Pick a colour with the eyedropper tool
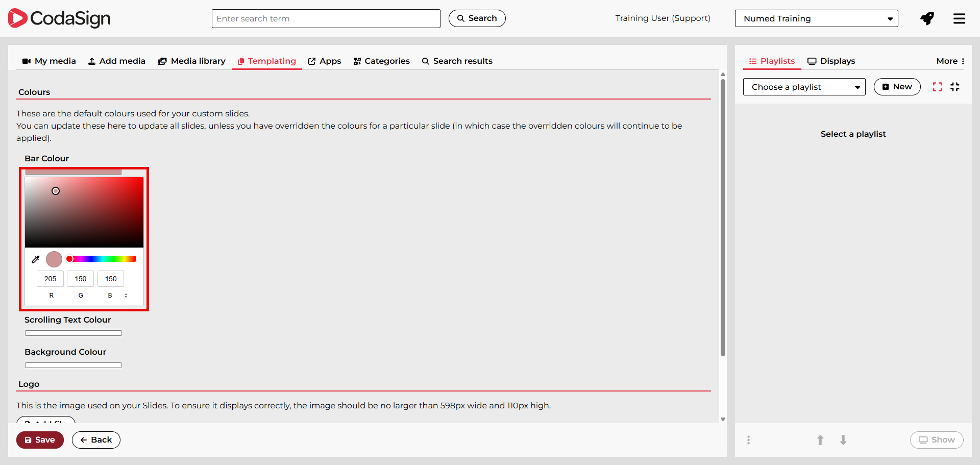The image size is (980, 465). (36, 259)
